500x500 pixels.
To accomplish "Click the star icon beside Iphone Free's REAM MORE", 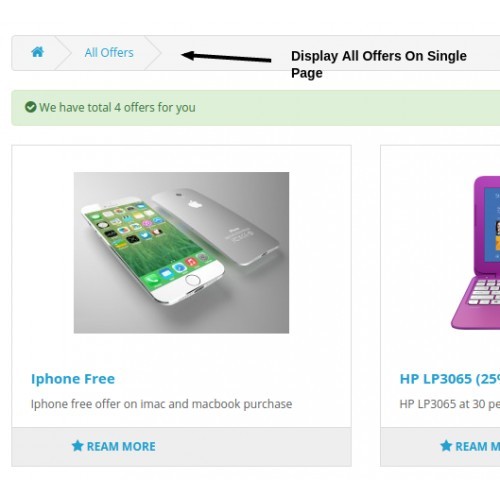I will 77,446.
